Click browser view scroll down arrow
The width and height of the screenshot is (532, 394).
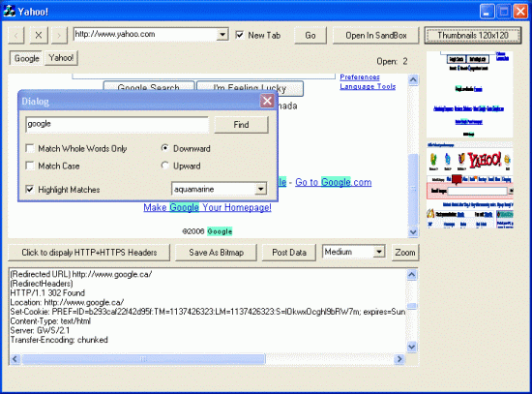pos(413,232)
